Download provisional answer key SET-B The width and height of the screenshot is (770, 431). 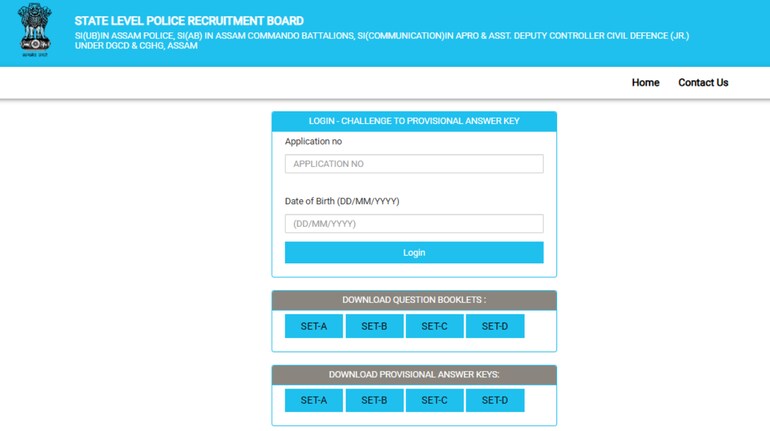(374, 401)
